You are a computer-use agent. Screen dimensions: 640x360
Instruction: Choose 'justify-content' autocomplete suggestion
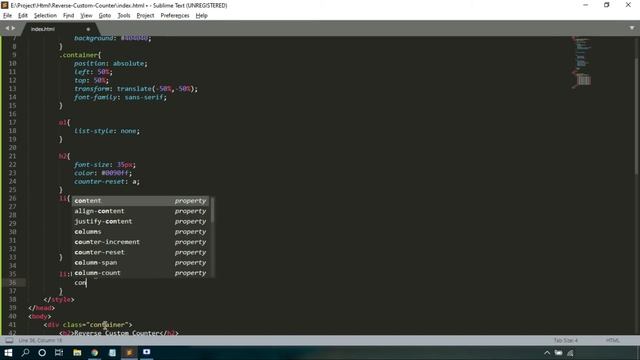(140, 221)
